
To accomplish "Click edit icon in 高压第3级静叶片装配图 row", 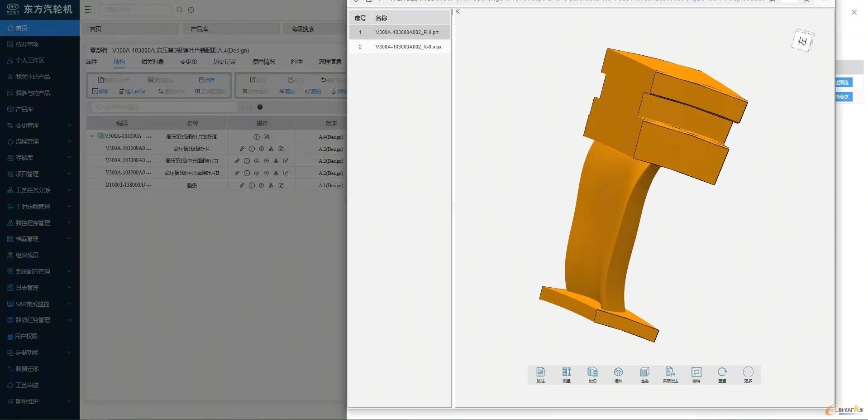I will pyautogui.click(x=267, y=137).
